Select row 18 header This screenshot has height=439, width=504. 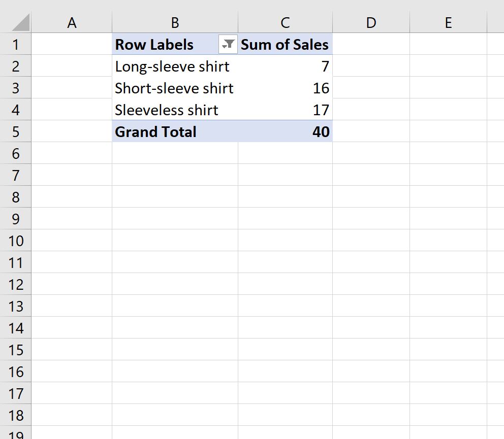pos(15,415)
